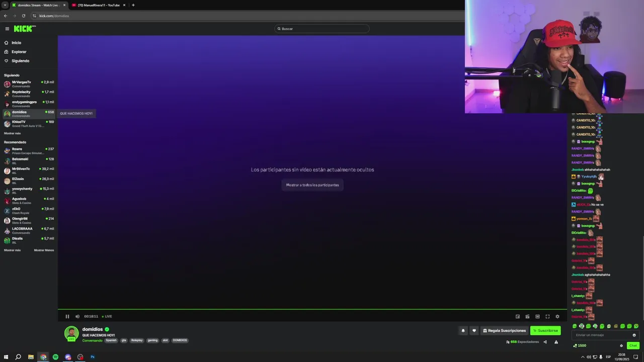Open the Kick hamburger sidebar menu
The height and width of the screenshot is (362, 644).
pyautogui.click(x=7, y=29)
